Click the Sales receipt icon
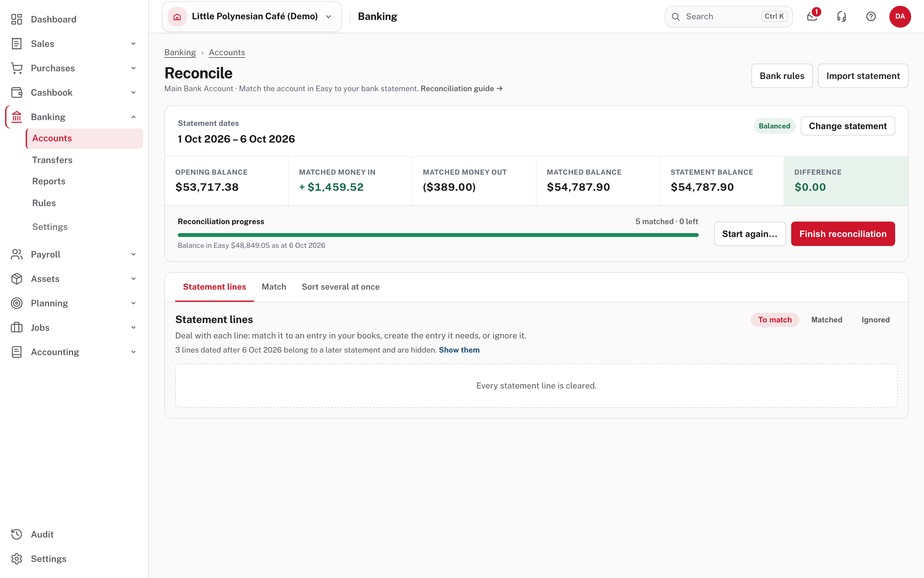 (x=16, y=44)
